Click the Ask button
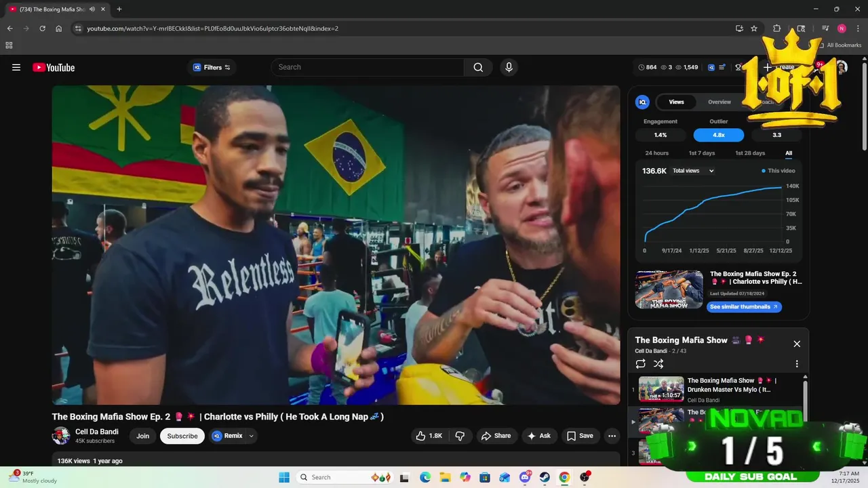Image resolution: width=868 pixels, height=488 pixels. click(x=539, y=436)
